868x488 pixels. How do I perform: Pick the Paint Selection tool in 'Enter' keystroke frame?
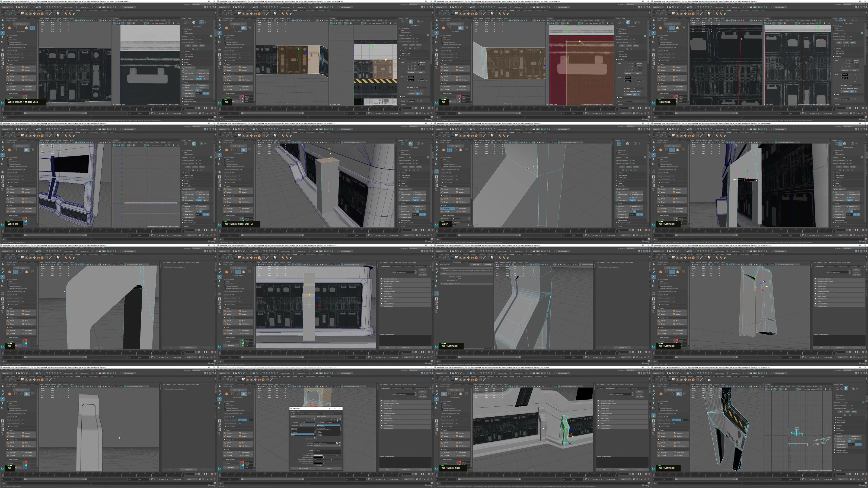437,150
